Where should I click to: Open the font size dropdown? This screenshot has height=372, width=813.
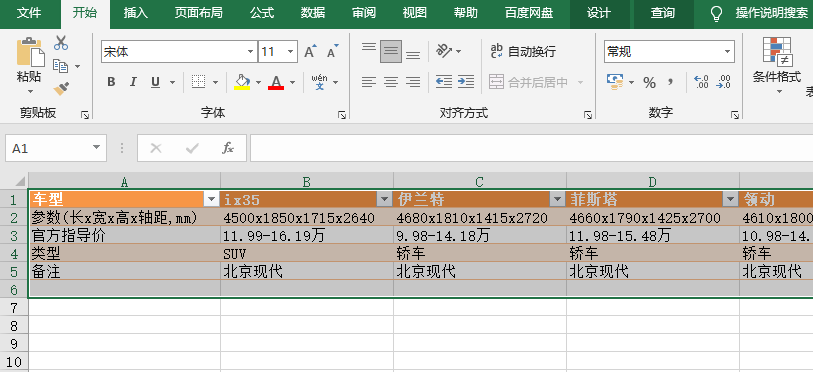(290, 52)
